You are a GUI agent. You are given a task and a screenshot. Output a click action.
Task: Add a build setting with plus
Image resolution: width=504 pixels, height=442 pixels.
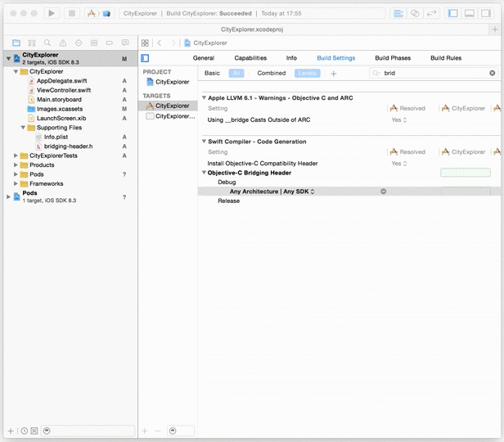pos(333,74)
